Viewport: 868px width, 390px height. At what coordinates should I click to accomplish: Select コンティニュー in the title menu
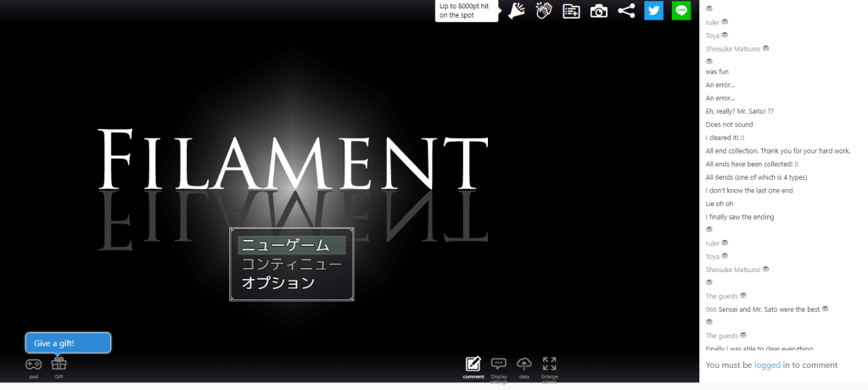click(x=291, y=264)
